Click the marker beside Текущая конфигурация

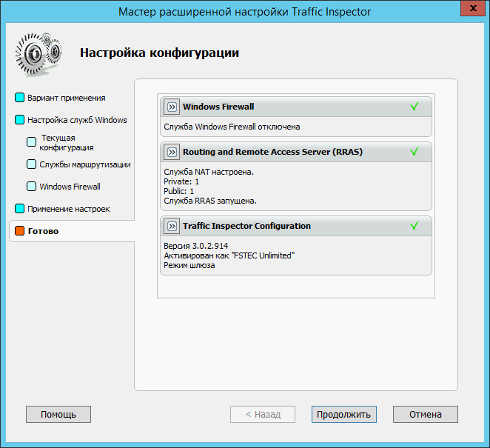[31, 142]
